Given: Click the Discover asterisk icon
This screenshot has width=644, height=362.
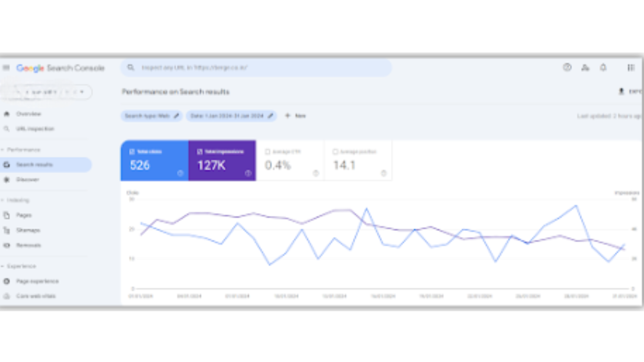Looking at the screenshot, I should [6, 179].
